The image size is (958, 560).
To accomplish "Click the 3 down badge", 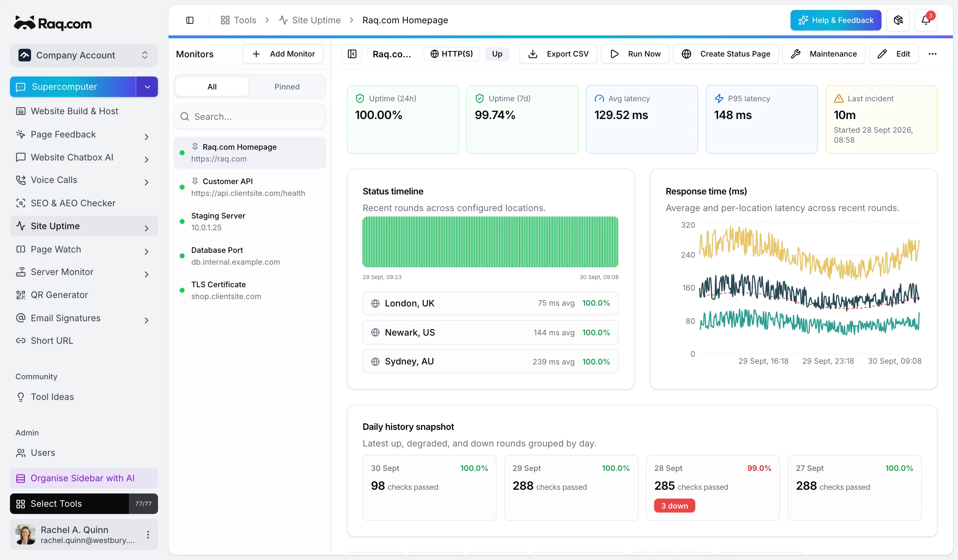I will (675, 506).
